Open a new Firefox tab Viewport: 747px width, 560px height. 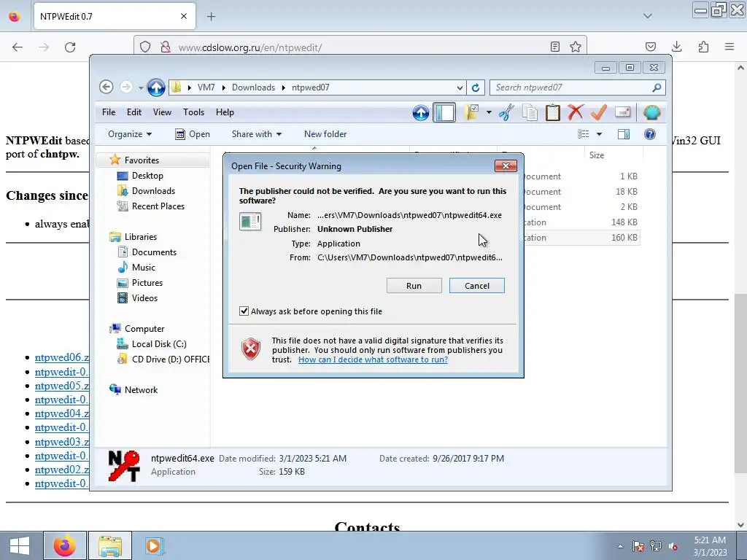(x=212, y=17)
